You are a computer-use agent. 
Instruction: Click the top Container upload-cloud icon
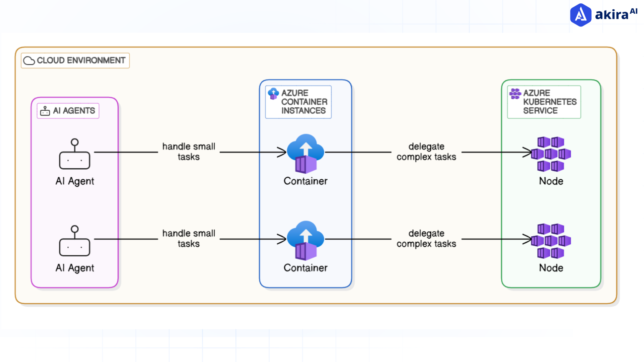tap(305, 151)
